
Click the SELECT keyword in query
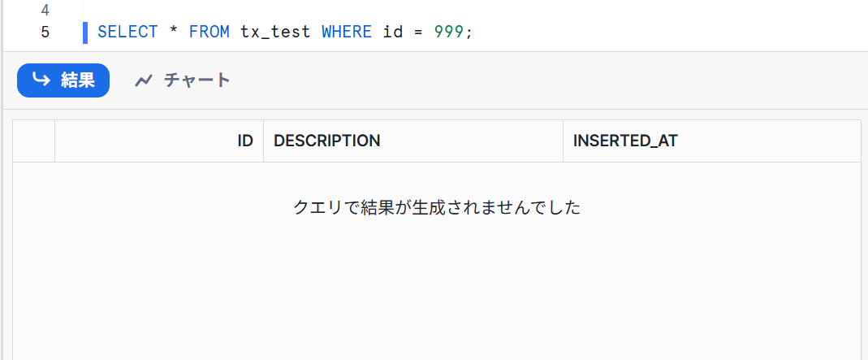coord(127,33)
